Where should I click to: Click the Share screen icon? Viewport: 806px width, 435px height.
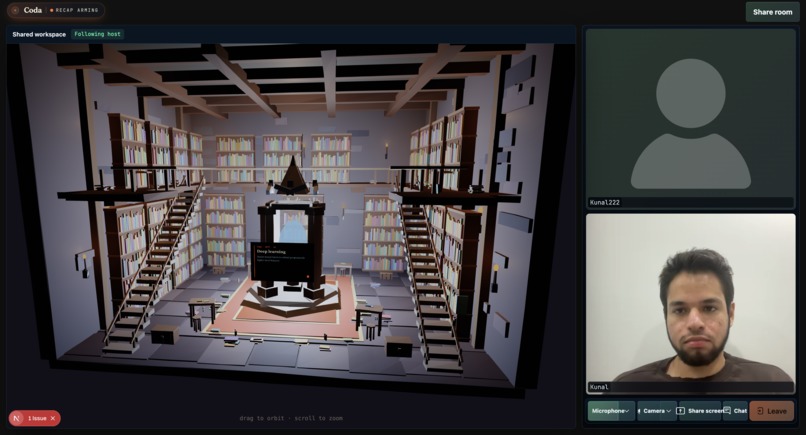(x=681, y=411)
